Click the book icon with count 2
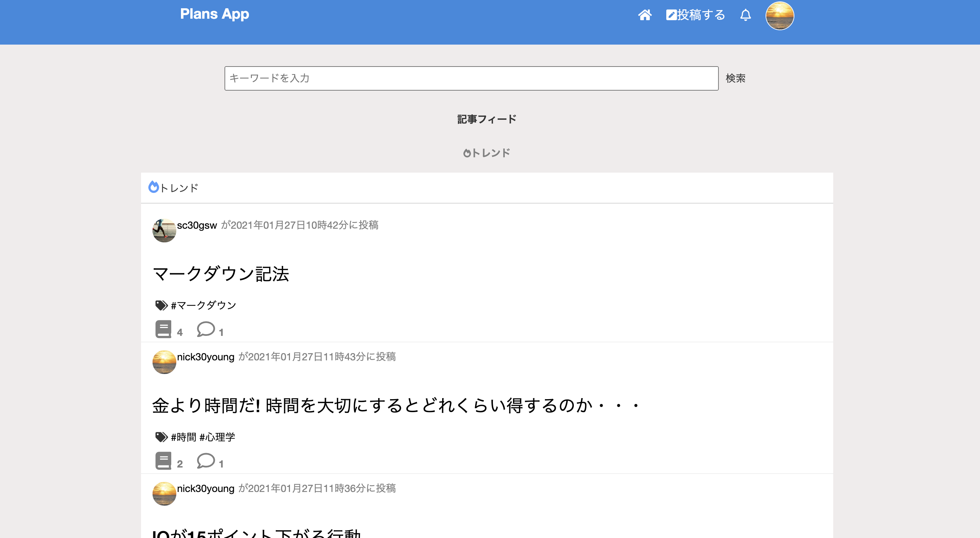980x538 pixels. (x=164, y=461)
